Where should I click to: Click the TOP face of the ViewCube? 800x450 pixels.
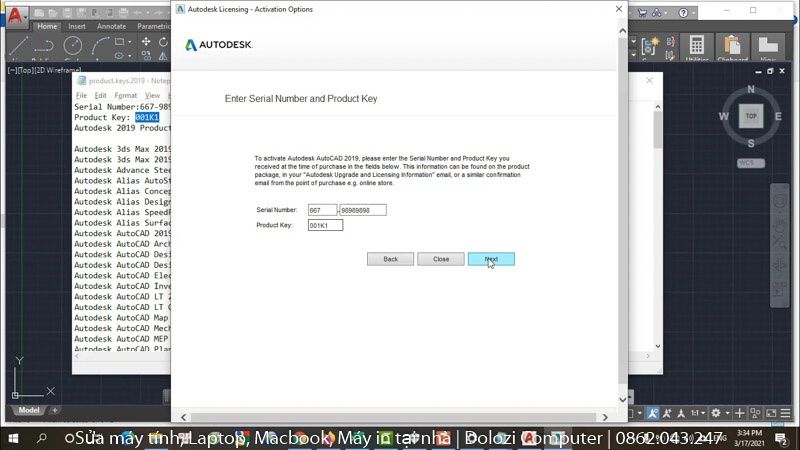click(751, 116)
